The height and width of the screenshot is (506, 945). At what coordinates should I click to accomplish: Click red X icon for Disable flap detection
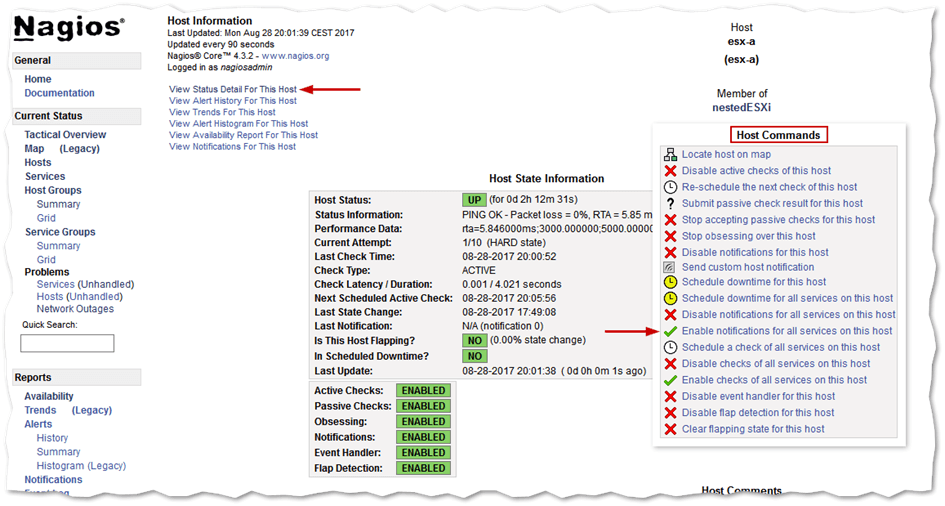point(670,413)
